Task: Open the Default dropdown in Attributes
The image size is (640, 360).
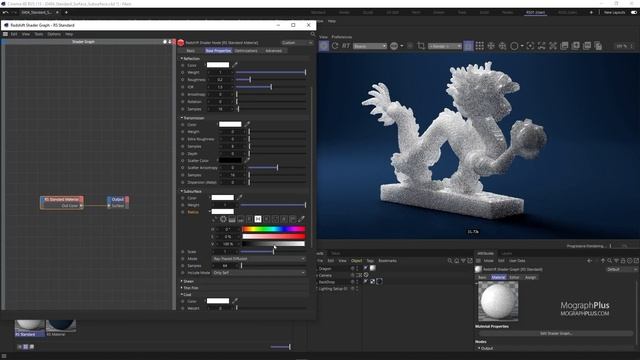Action: 622,269
